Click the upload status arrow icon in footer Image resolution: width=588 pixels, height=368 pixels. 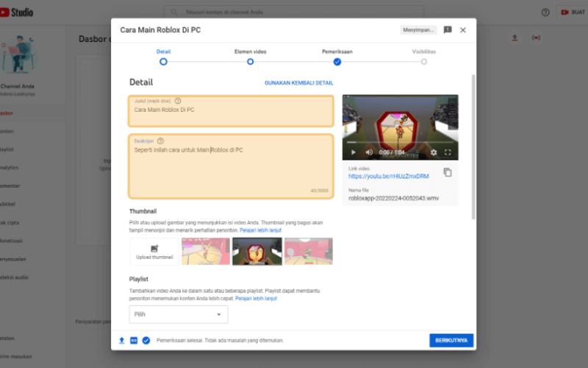point(121,340)
